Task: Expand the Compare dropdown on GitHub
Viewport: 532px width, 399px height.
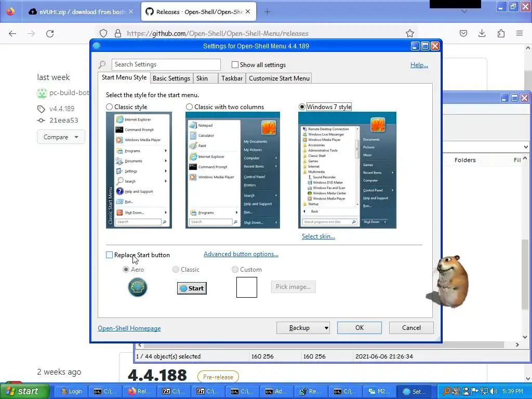Action: (61, 137)
